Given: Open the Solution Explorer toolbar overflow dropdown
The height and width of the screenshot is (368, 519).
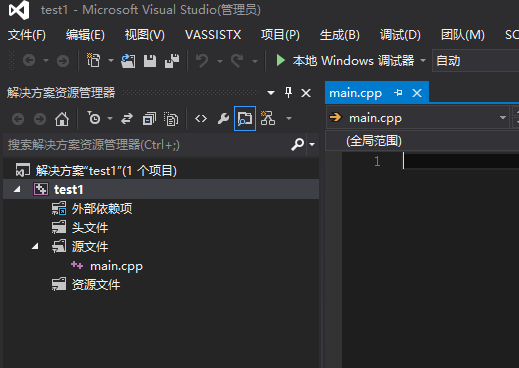Looking at the screenshot, I should (289, 118).
